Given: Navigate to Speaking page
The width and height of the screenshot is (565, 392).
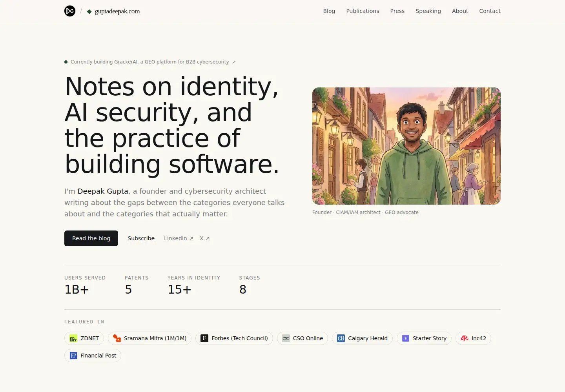Looking at the screenshot, I should [x=428, y=11].
